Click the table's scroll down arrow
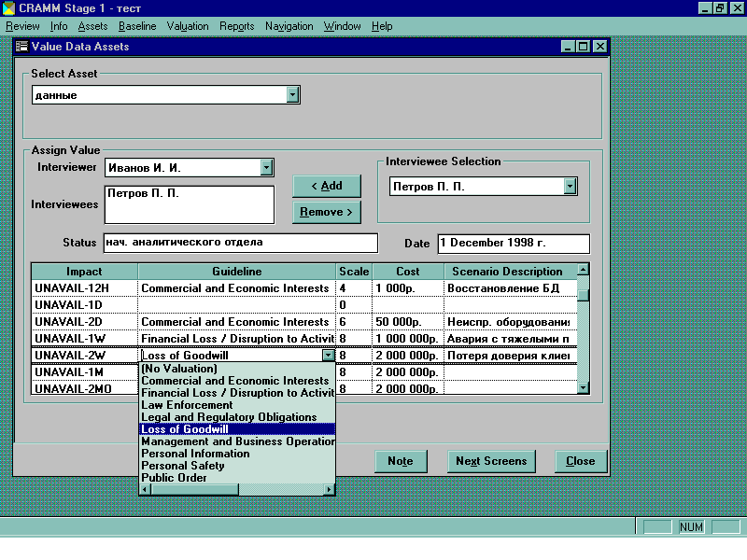747x560 pixels. point(583,388)
